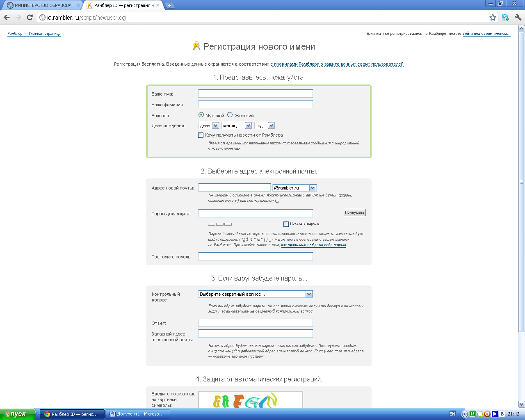Open a new tab with plus button
The image size is (525, 420).
[x=169, y=5]
